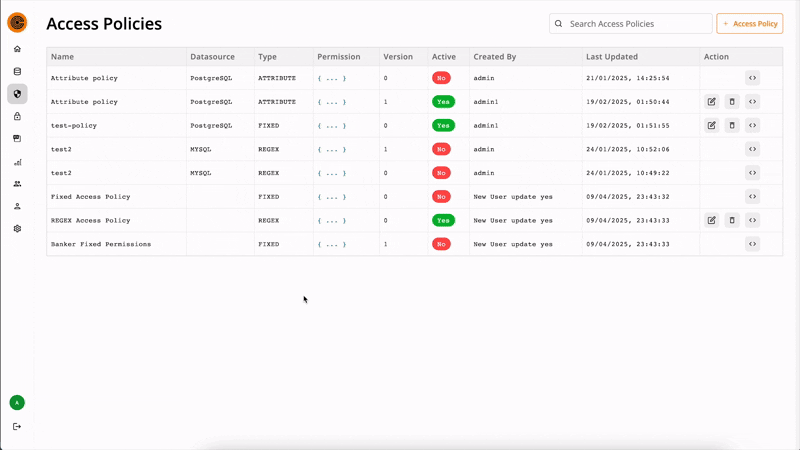Screen dimensions: 800x450
Task: Delete the REGEX Access Policy row
Action: (x=732, y=220)
